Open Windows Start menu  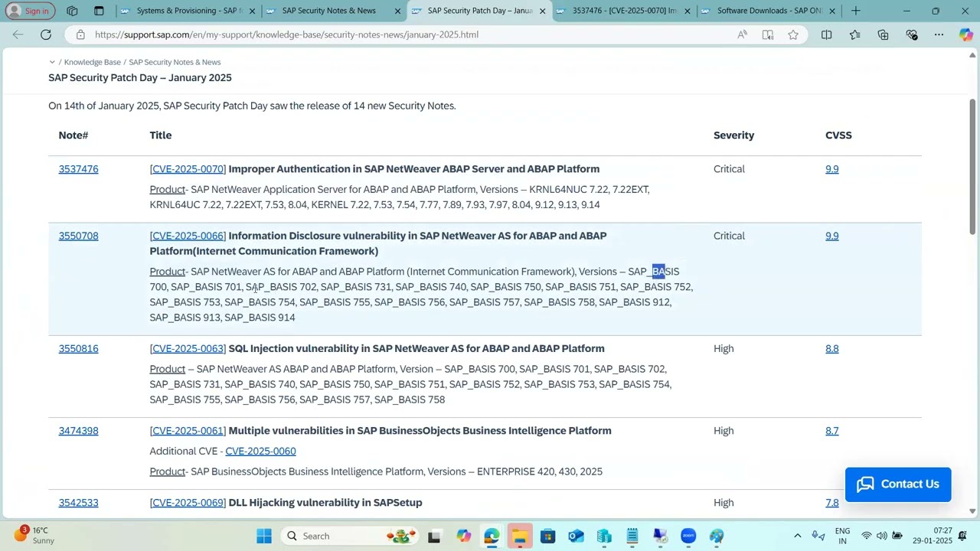pyautogui.click(x=264, y=536)
